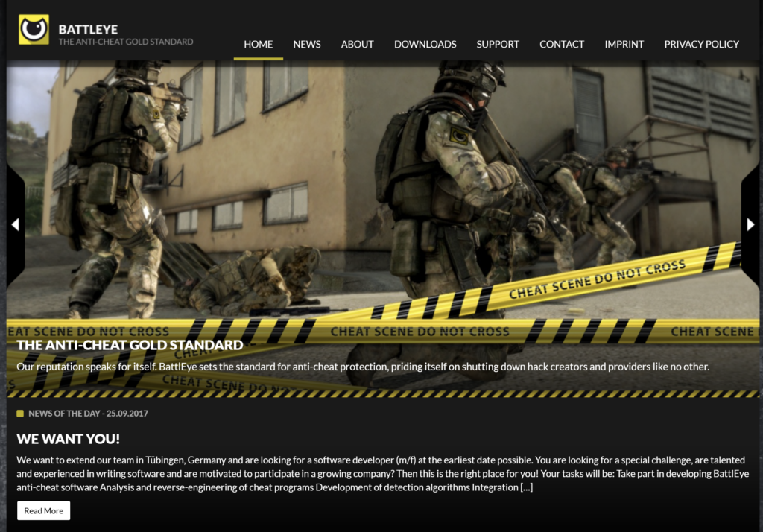Viewport: 763px width, 532px height.
Task: Click the 'News of the Day - 25.09.2017' label
Action: (x=88, y=414)
